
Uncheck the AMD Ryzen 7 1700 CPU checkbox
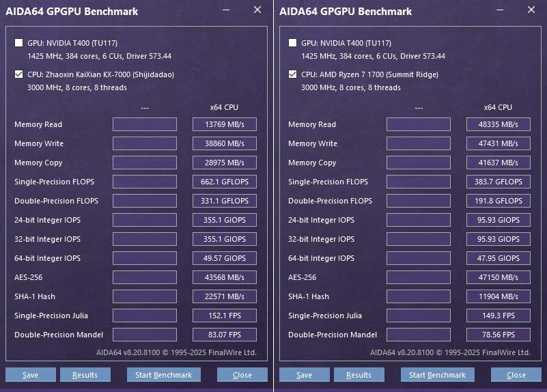(x=293, y=74)
